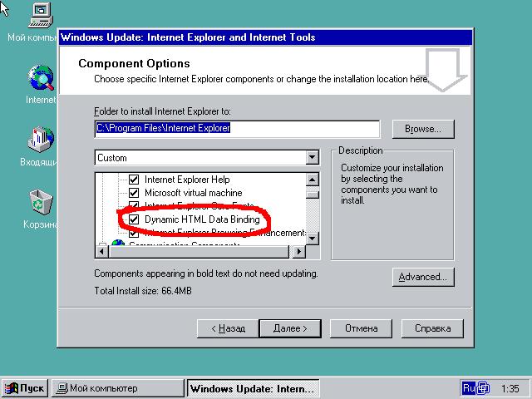This screenshot has width=532, height=399.
Task: Toggle Dynamic HTML Data Binding checkbox
Action: (x=133, y=219)
